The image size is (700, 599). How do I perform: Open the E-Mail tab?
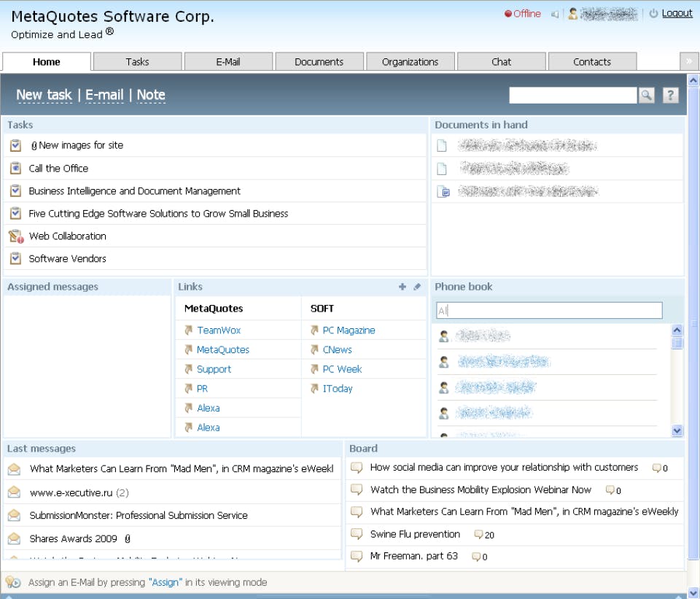pyautogui.click(x=228, y=61)
